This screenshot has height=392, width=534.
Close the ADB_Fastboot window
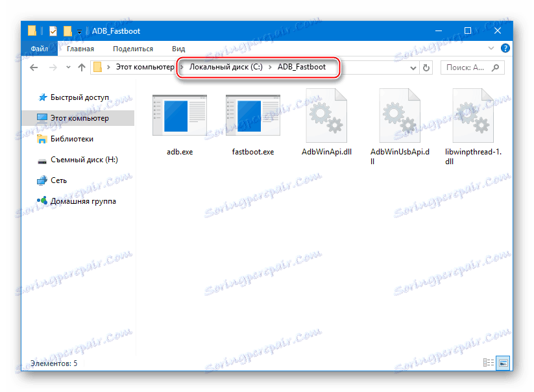point(498,31)
